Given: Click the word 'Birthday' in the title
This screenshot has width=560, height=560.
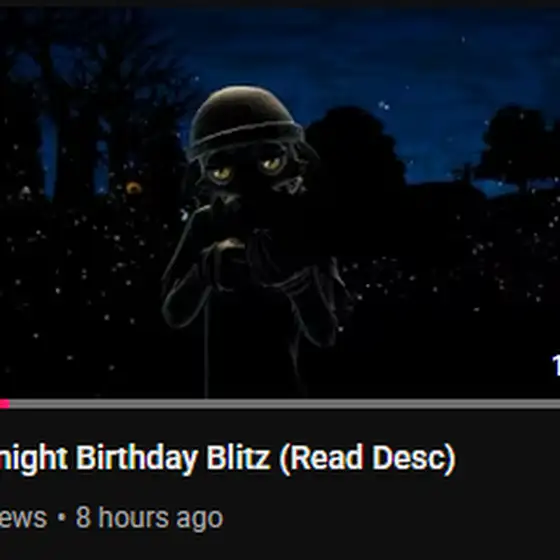Looking at the screenshot, I should coord(137,458).
